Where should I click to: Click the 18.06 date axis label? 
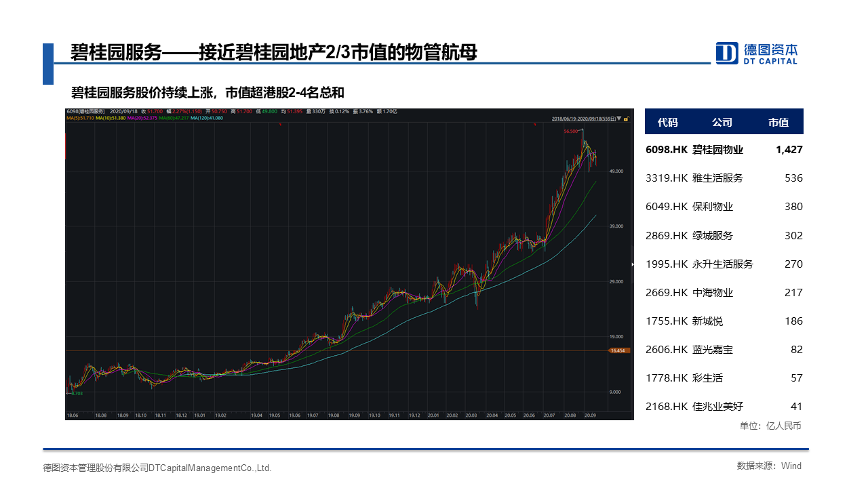pos(72,415)
